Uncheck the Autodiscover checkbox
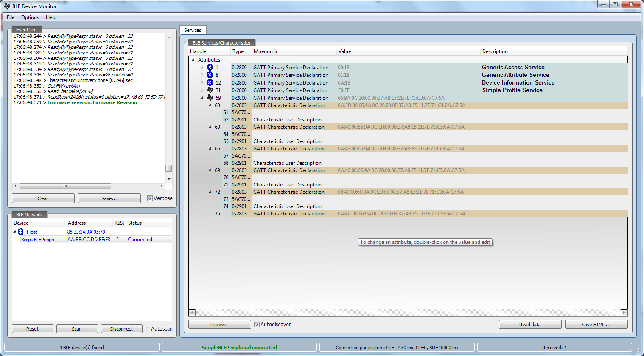644x356 pixels. [x=257, y=325]
